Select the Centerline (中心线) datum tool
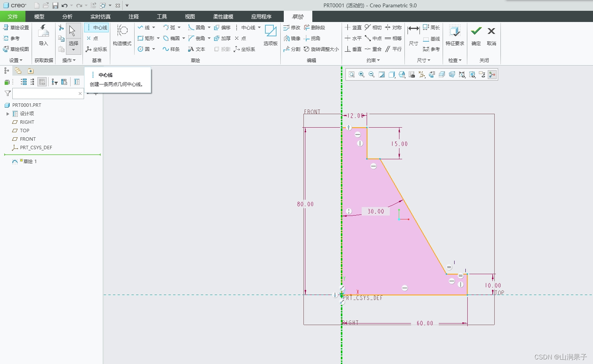 96,28
